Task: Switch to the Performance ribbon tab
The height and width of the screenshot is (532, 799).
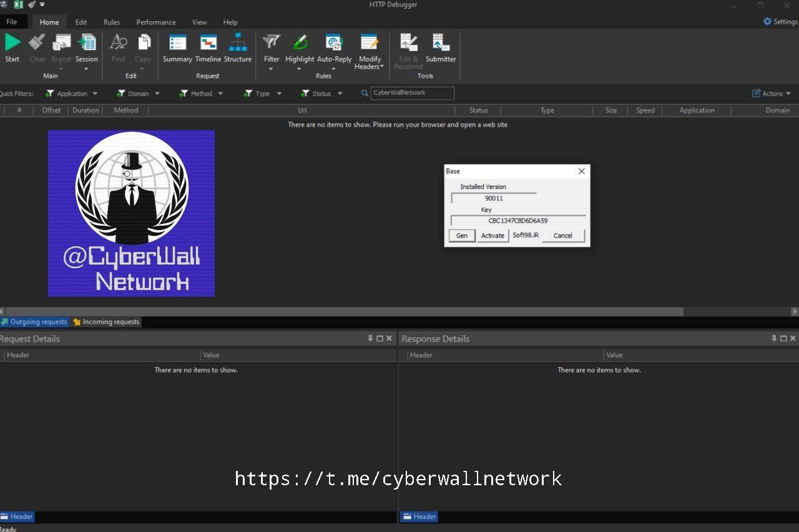Action: (155, 22)
